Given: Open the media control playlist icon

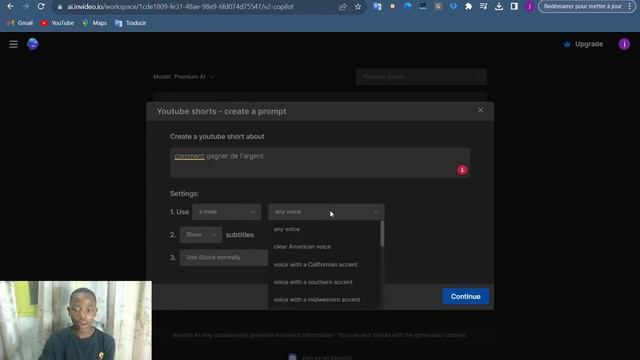Looking at the screenshot, I should 484,7.
